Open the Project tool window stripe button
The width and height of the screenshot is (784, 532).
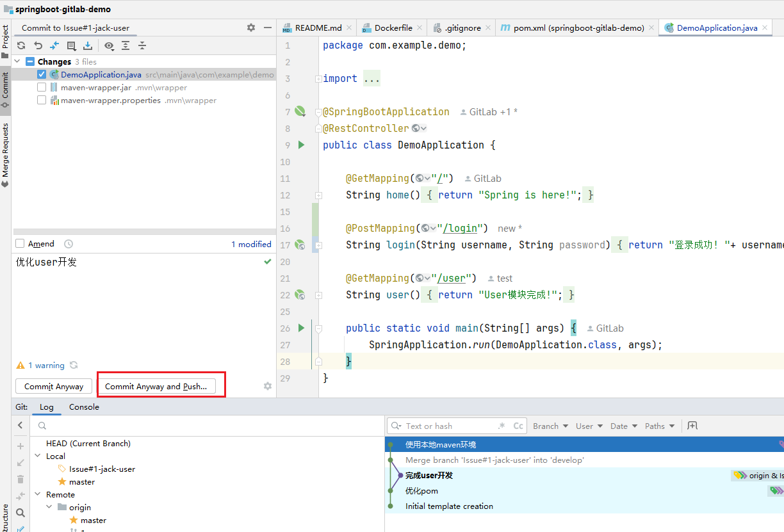5,43
